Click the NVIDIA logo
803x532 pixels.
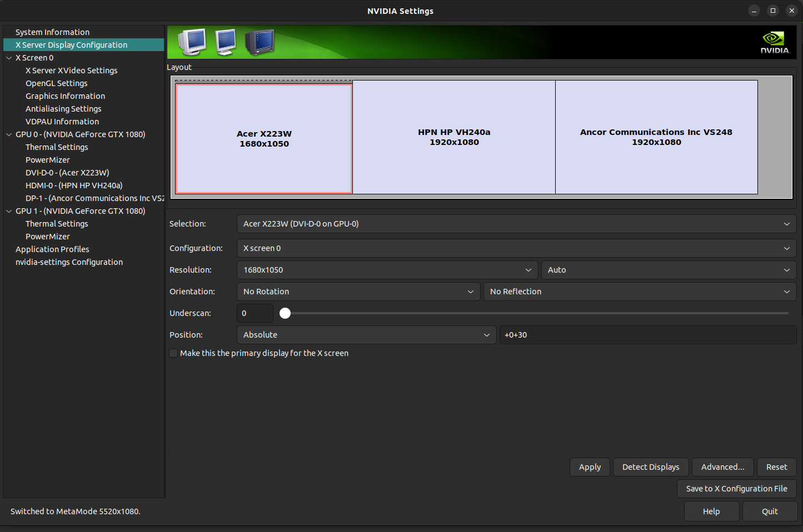775,41
